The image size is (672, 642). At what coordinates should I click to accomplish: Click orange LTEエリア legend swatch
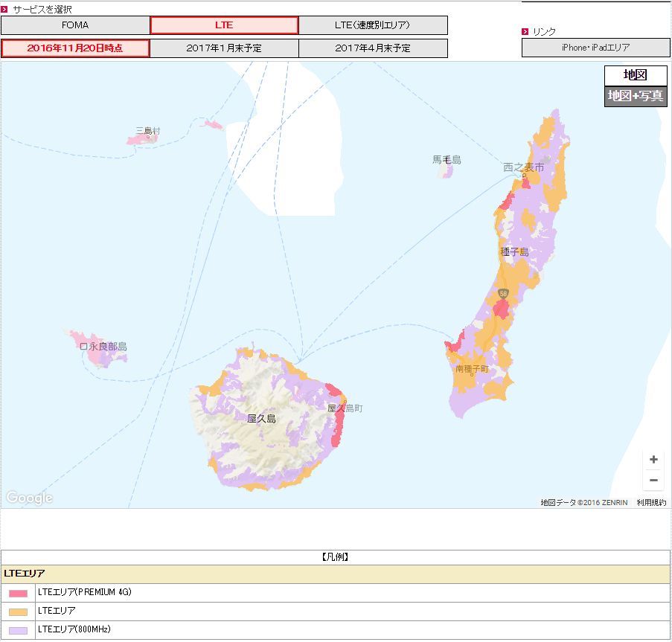19,611
